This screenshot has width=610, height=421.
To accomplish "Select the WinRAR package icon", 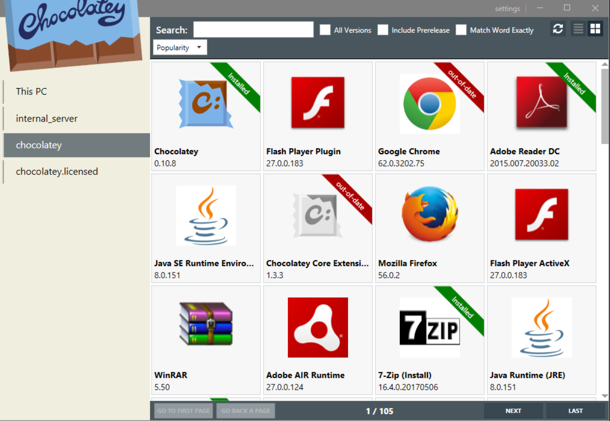I will 206,324.
